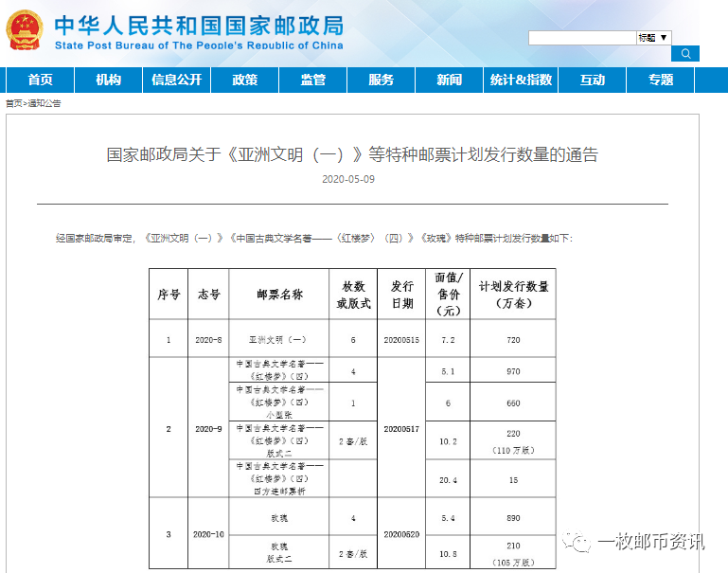Click the article headline about 亚洲文明（一）

click(352, 154)
